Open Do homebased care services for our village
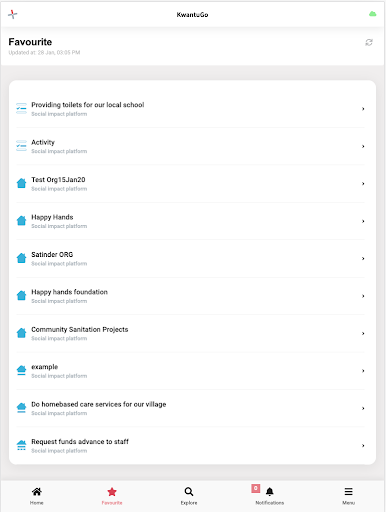Screen dimensions: 386x512 coord(190,408)
